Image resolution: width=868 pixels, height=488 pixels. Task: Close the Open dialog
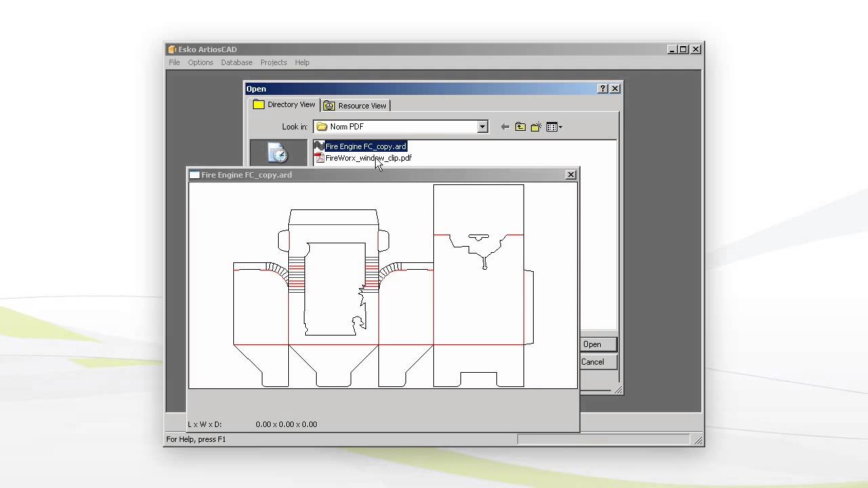615,89
